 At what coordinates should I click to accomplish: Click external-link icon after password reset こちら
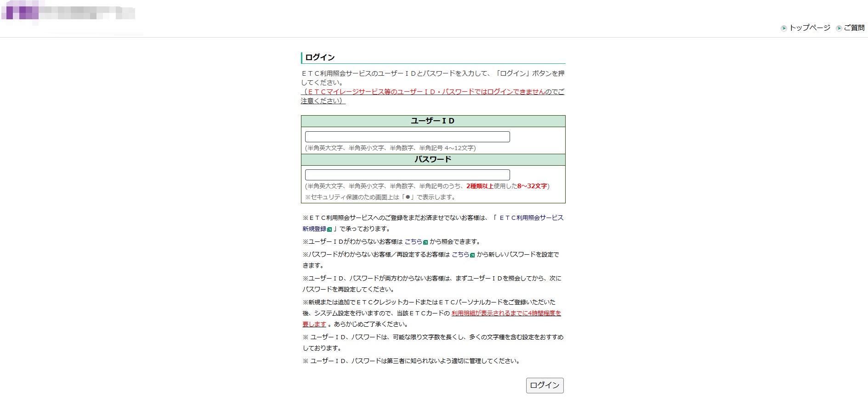tap(472, 255)
